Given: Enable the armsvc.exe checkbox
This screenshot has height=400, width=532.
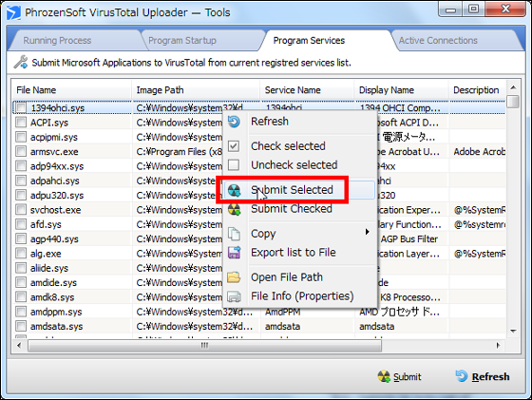Looking at the screenshot, I should 21,151.
